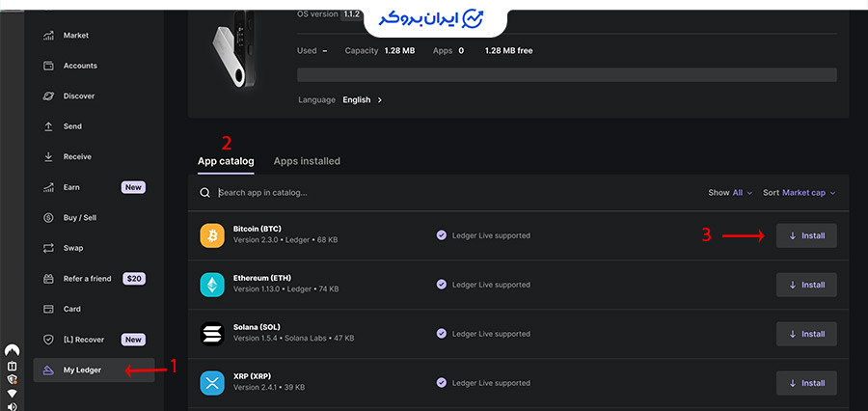Install the Solana app

coord(806,334)
